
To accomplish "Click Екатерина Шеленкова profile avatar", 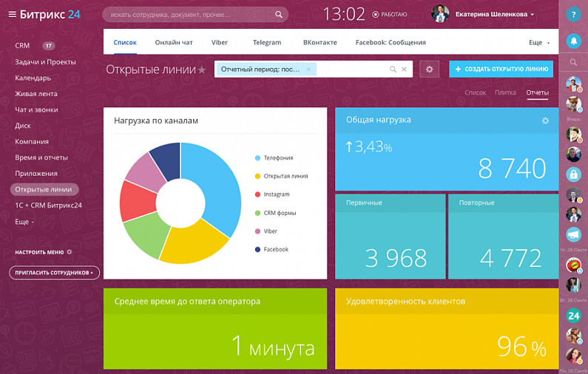I will tap(440, 14).
